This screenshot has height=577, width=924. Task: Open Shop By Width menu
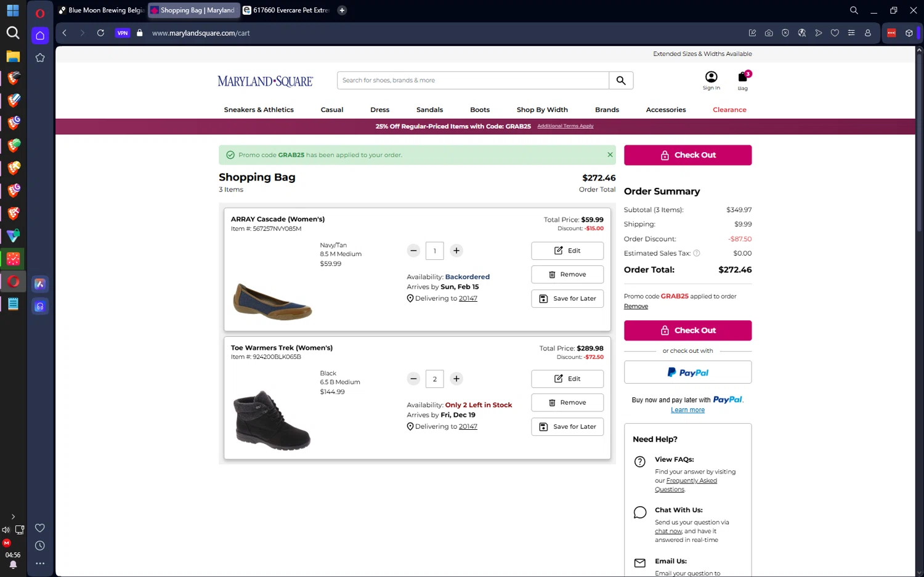(542, 110)
